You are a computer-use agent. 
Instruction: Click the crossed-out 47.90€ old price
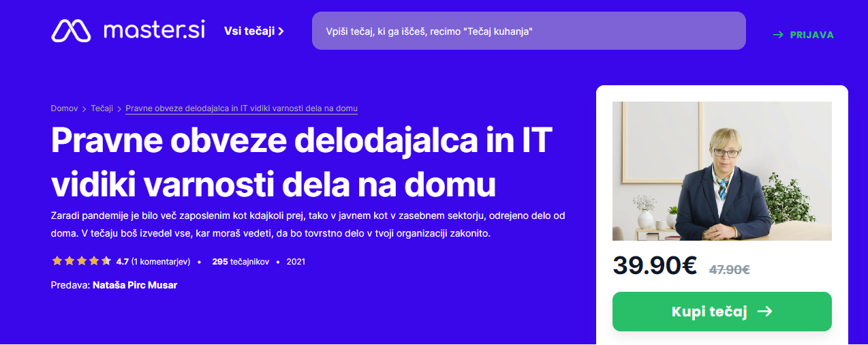[x=729, y=269]
